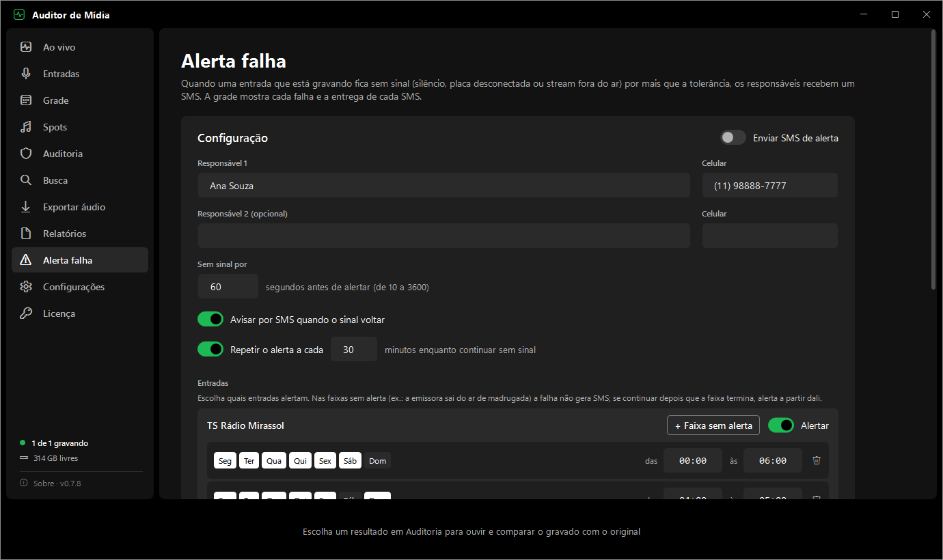Click the Entradas microphone icon

[x=26, y=74]
